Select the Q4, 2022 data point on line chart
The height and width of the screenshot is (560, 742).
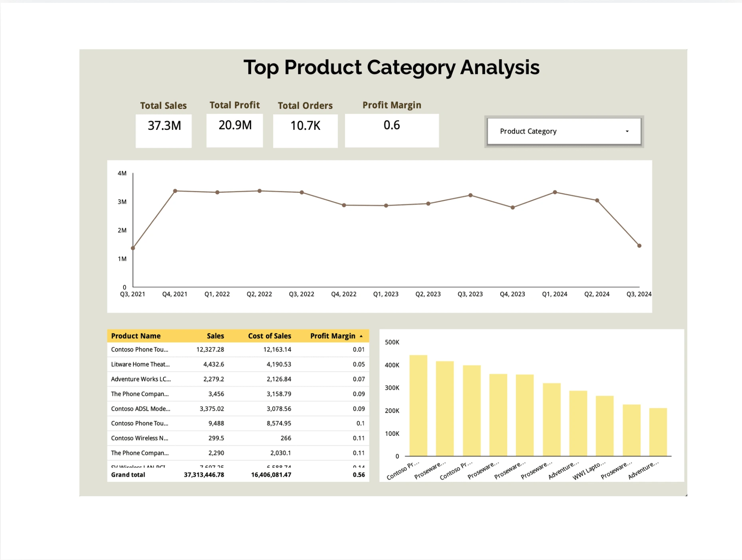click(344, 205)
